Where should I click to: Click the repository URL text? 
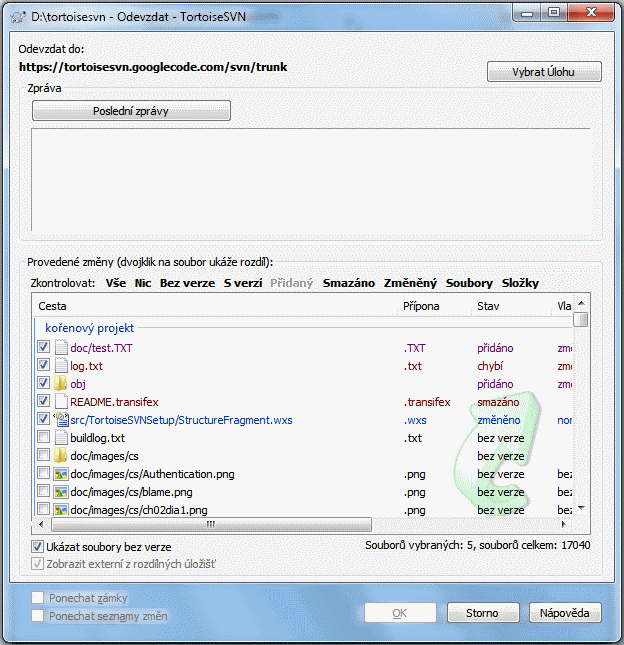click(153, 67)
